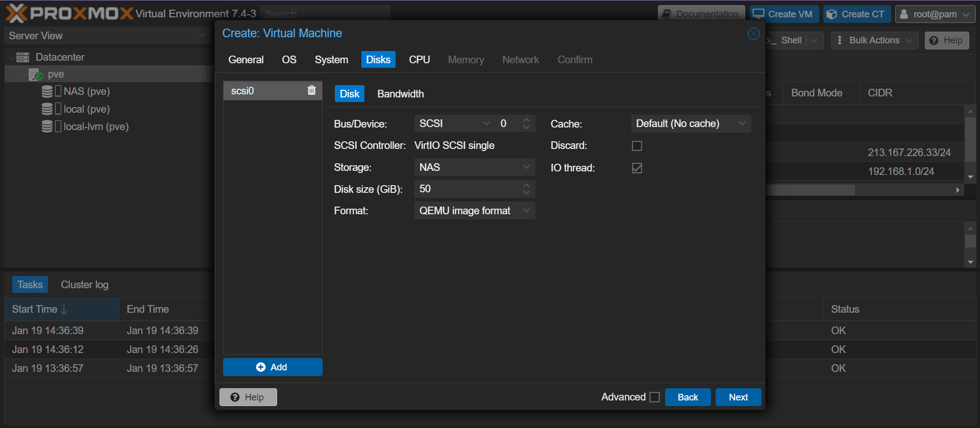Increase disk size with up arrow

tap(526, 186)
